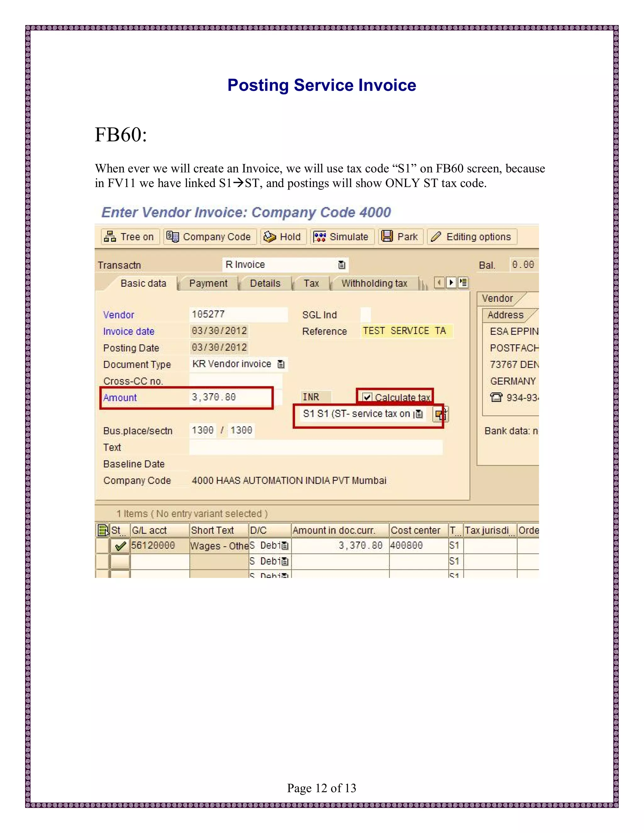Open the Tax tab
Image resolution: width=644 pixels, height=833 pixels.
[311, 284]
